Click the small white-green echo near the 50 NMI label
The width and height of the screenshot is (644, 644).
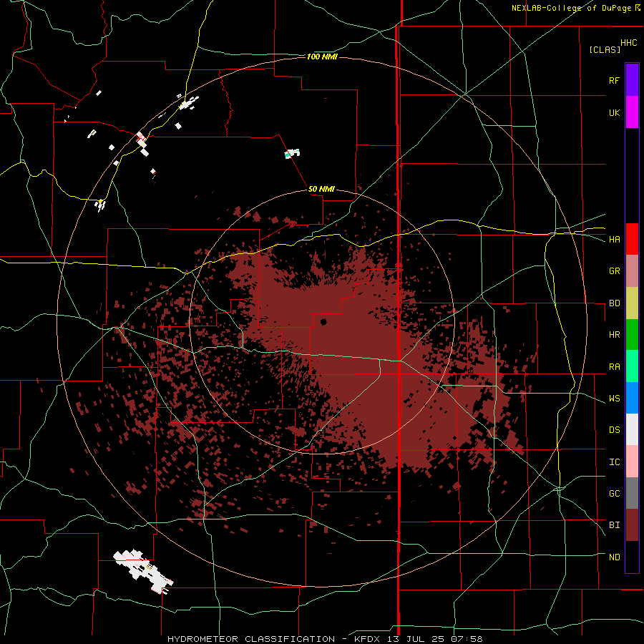point(292,154)
